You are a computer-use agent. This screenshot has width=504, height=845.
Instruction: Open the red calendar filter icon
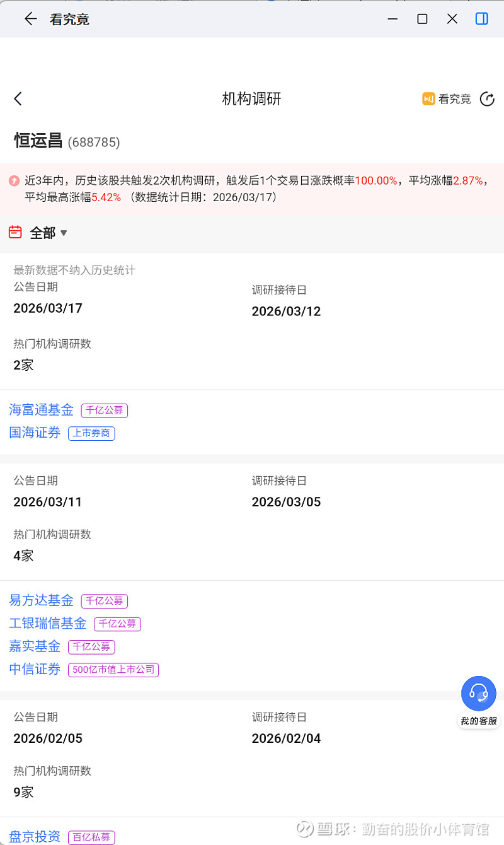point(15,233)
